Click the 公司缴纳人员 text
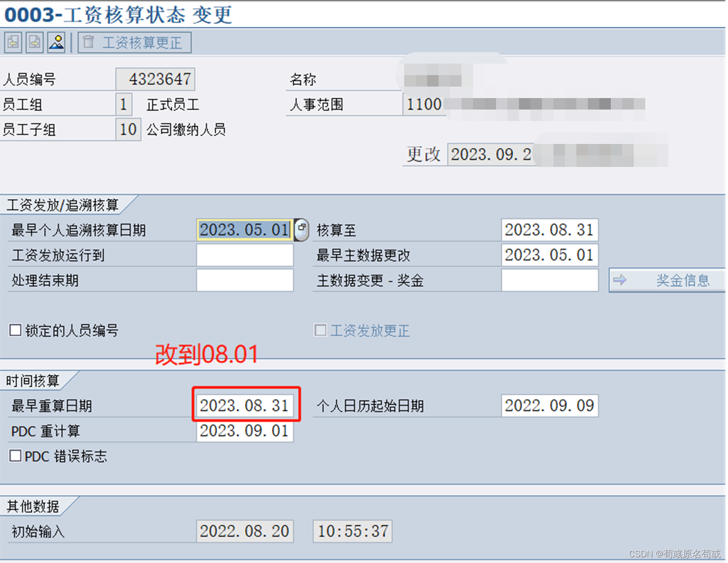Viewport: 728px width, 563px height. (x=186, y=130)
